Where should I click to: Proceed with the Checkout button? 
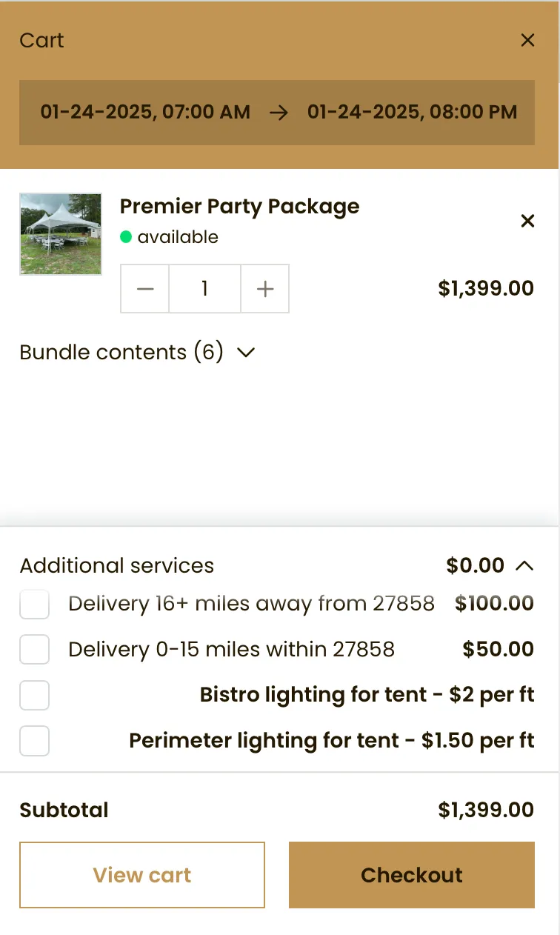pos(412,875)
